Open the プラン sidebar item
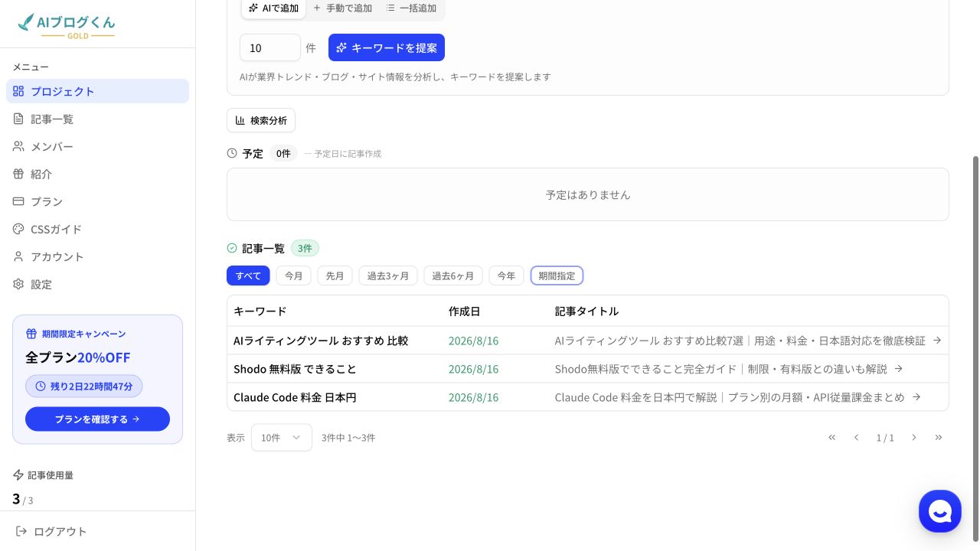The height and width of the screenshot is (551, 980). pyautogui.click(x=97, y=201)
